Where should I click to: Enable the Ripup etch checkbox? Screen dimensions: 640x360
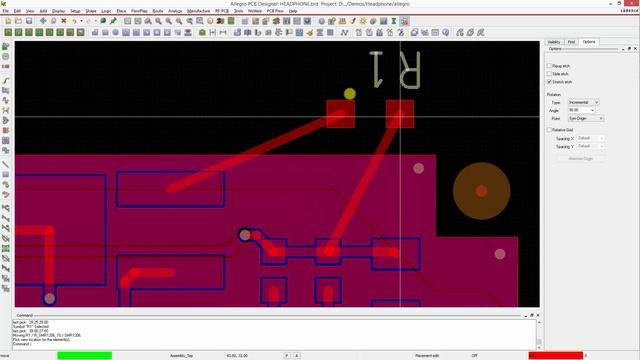tap(549, 66)
